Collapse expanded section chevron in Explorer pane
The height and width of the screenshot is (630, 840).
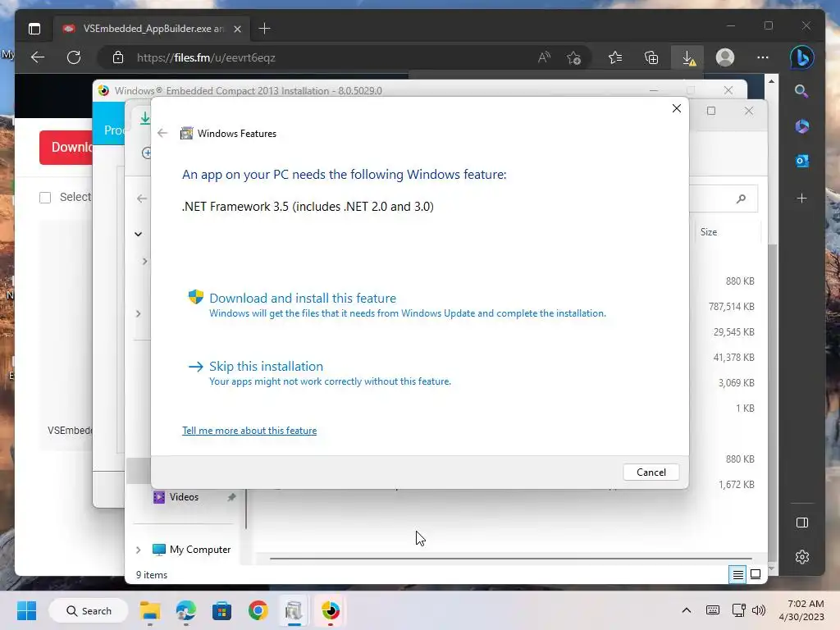[x=138, y=234]
